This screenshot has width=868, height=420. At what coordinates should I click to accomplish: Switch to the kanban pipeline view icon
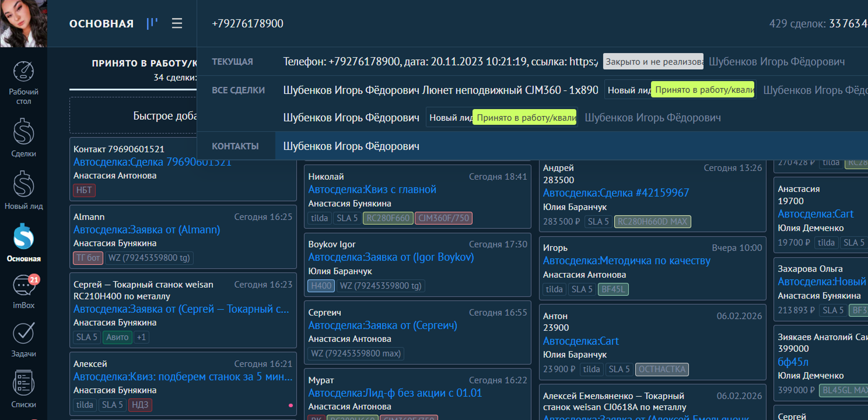point(152,23)
